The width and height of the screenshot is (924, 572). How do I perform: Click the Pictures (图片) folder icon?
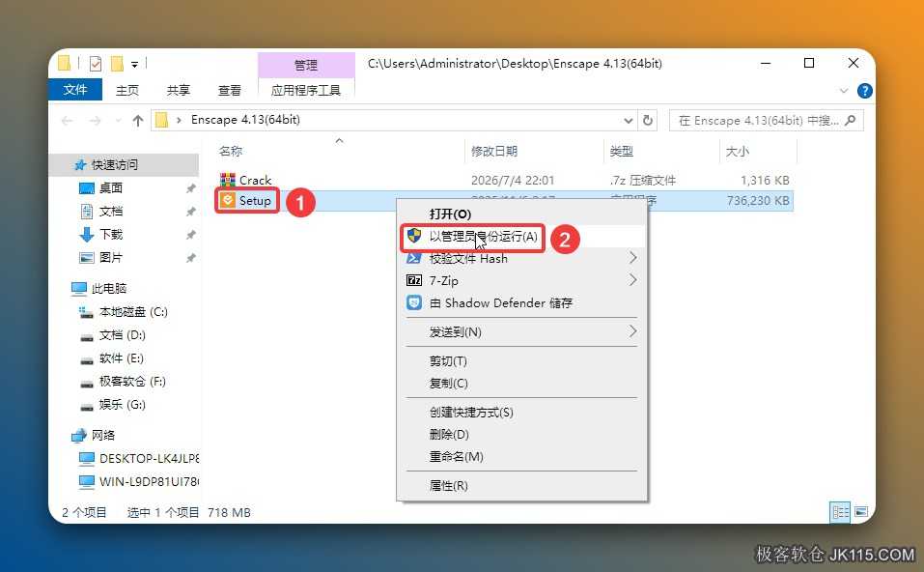point(87,258)
